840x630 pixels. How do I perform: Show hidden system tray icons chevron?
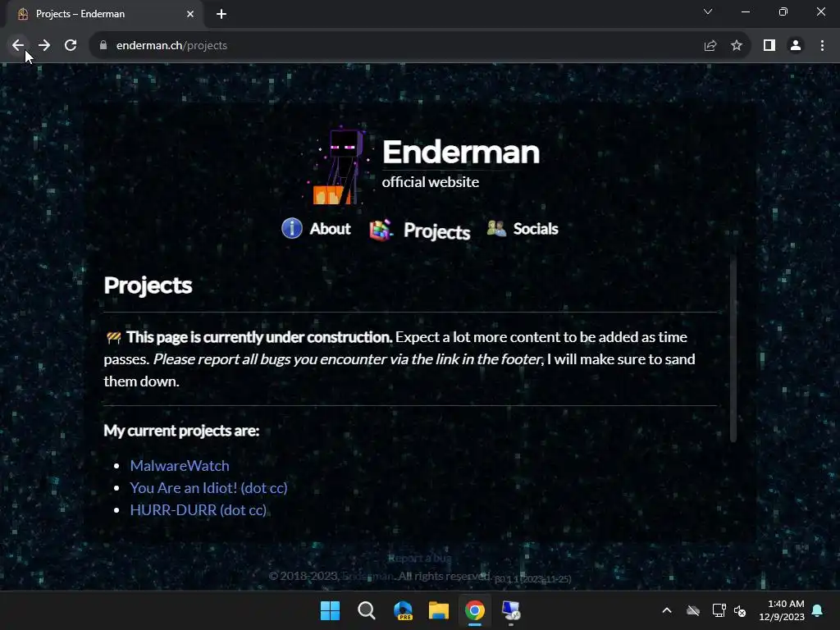[x=667, y=610]
